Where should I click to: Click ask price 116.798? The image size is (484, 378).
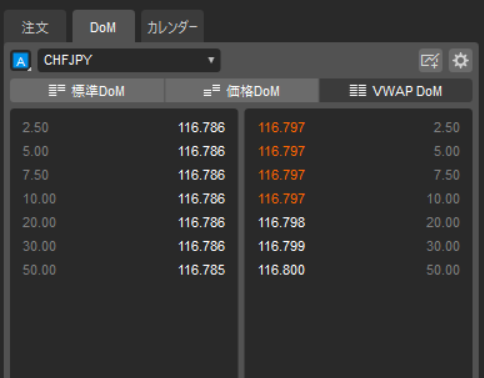pyautogui.click(x=282, y=222)
